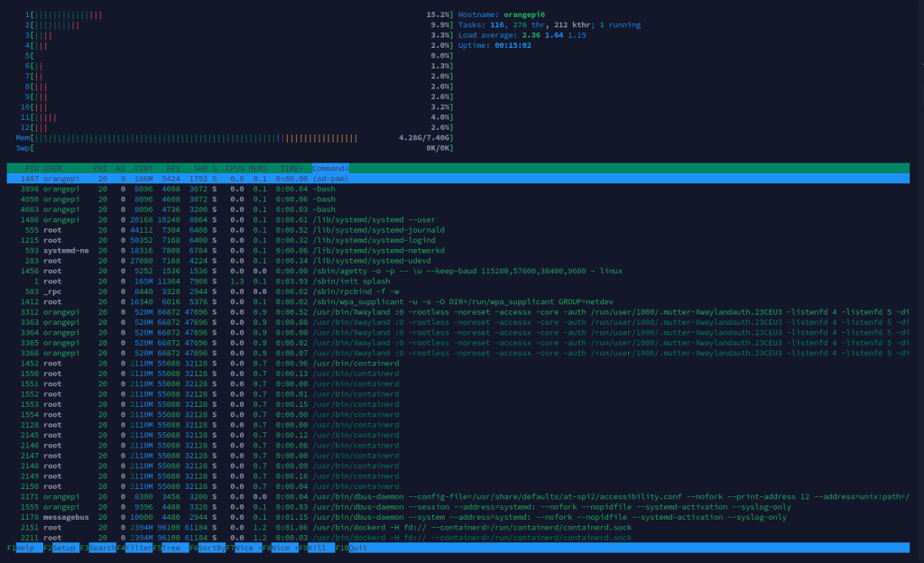The width and height of the screenshot is (924, 563).
Task: Click the highlighted Command column header
Action: click(x=330, y=169)
